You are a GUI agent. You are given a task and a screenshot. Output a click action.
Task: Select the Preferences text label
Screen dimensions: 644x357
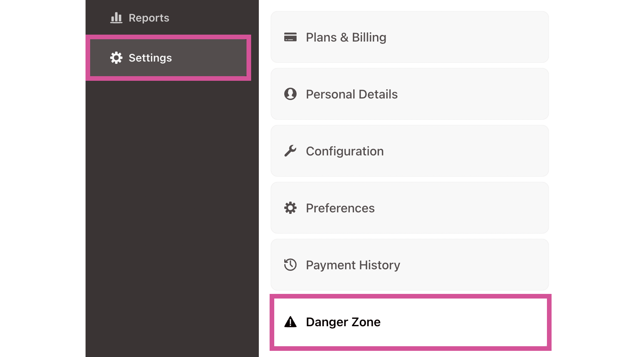(340, 208)
